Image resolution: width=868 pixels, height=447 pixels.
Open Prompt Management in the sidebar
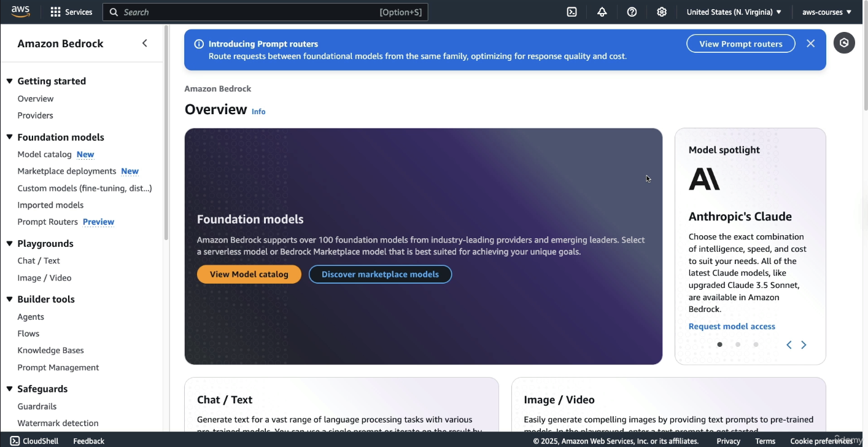(58, 367)
